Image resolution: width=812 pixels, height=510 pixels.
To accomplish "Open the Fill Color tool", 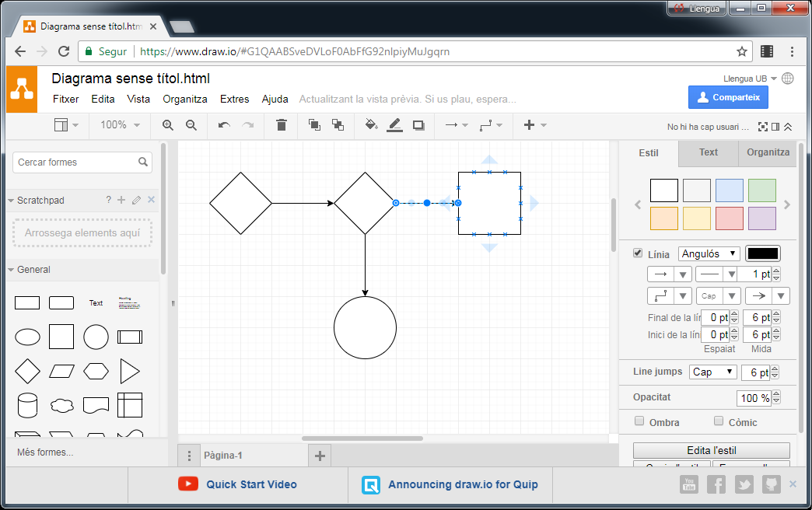I will 371,125.
